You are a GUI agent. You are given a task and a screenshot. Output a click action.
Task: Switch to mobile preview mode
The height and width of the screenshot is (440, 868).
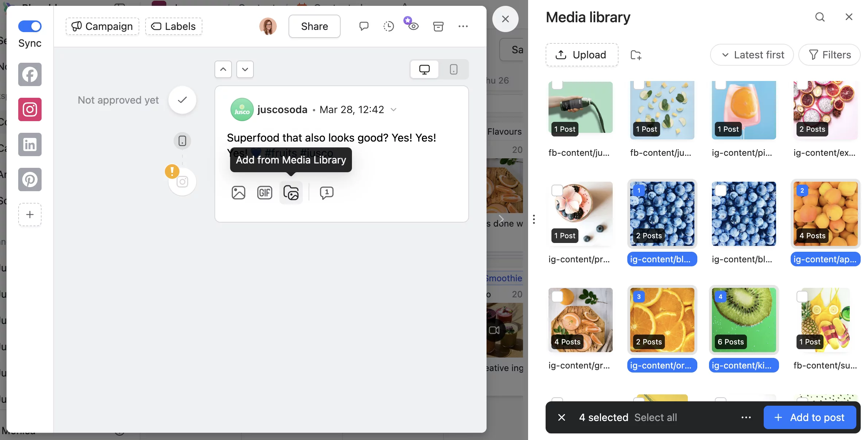click(454, 69)
